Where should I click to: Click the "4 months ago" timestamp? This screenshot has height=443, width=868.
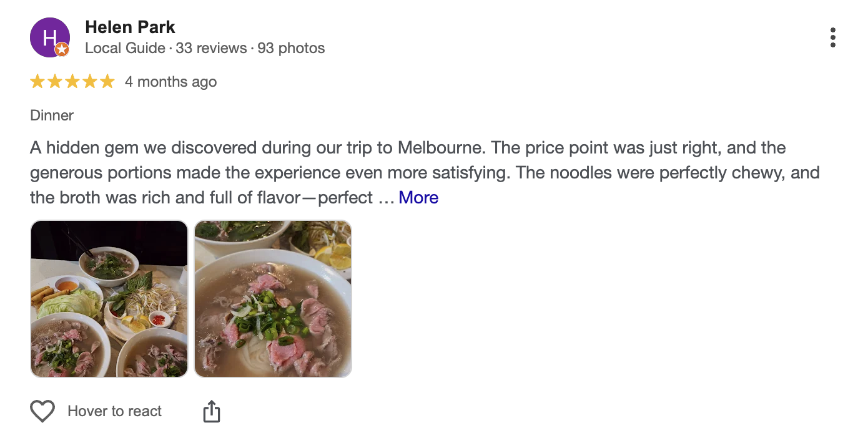pos(170,82)
